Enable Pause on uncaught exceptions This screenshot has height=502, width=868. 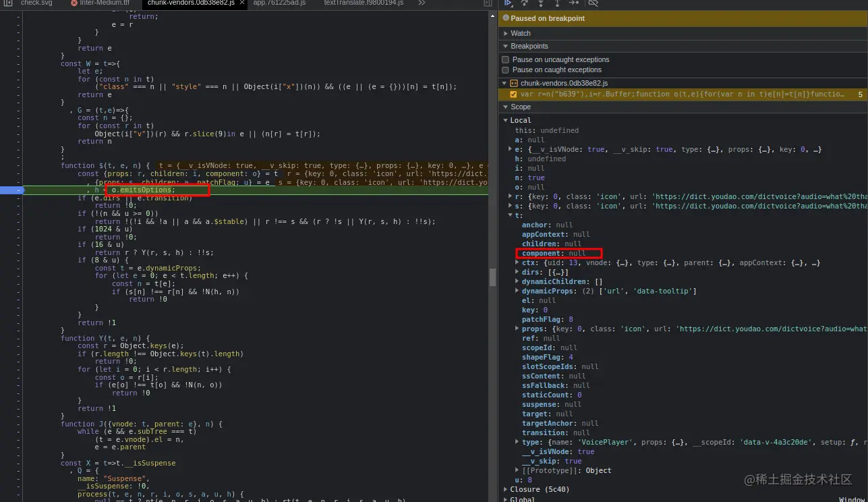pos(506,60)
